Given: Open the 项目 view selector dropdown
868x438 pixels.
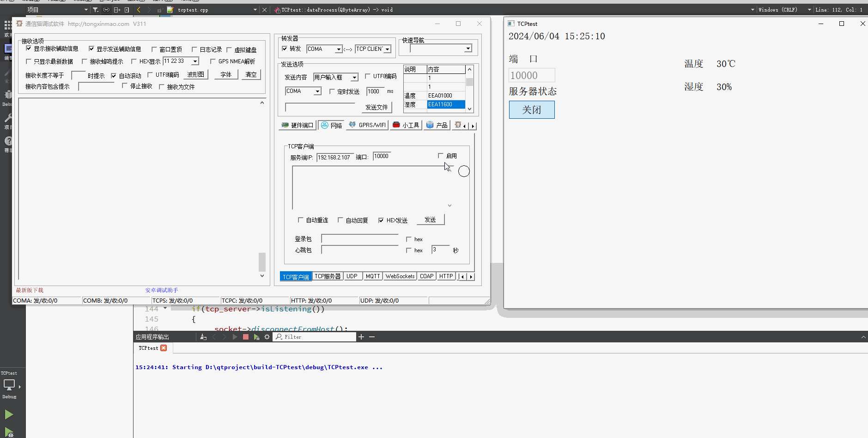Looking at the screenshot, I should pyautogui.click(x=58, y=10).
